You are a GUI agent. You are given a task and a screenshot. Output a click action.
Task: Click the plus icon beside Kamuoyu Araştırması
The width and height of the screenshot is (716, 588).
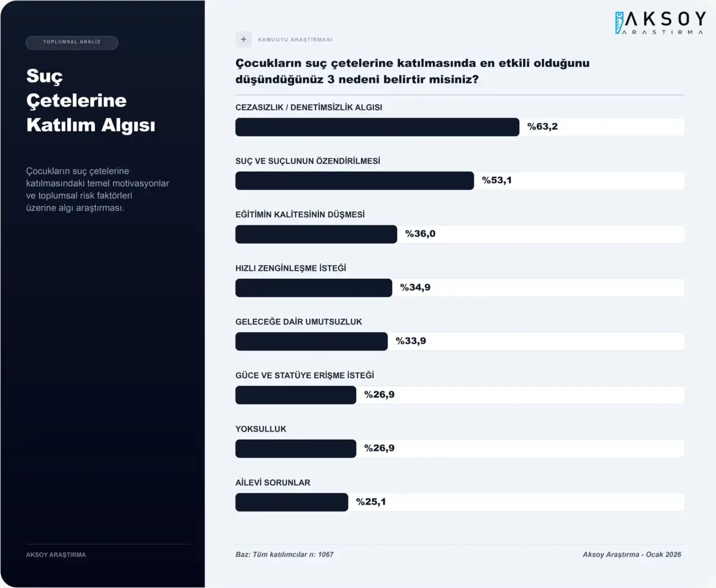pos(243,40)
